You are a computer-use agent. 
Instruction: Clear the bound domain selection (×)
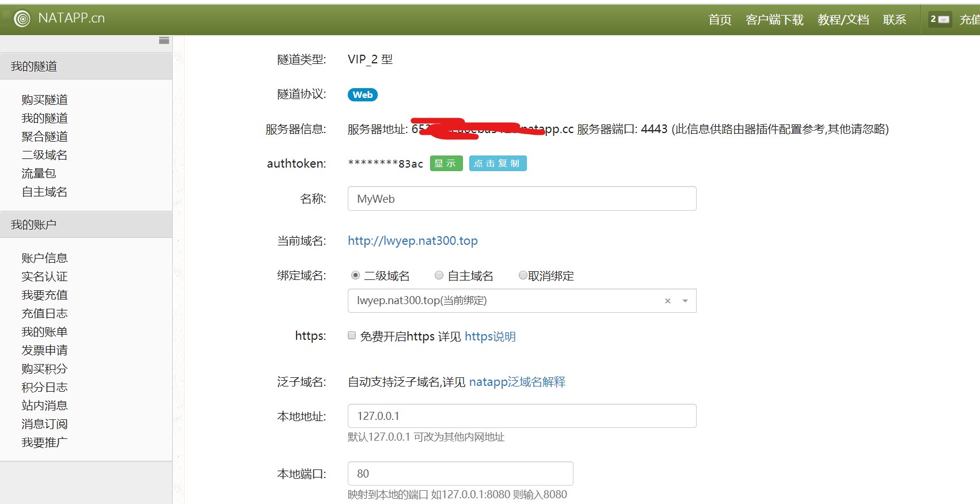pos(667,301)
